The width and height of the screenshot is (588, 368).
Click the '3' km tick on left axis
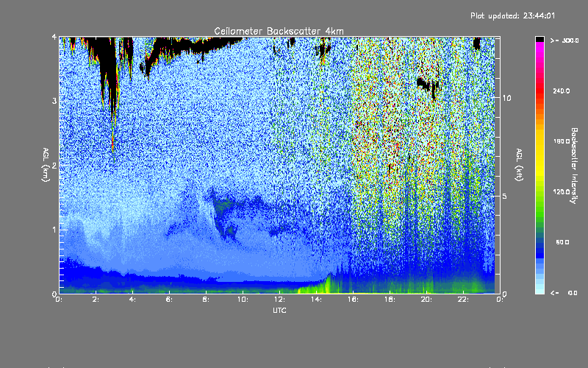click(54, 101)
